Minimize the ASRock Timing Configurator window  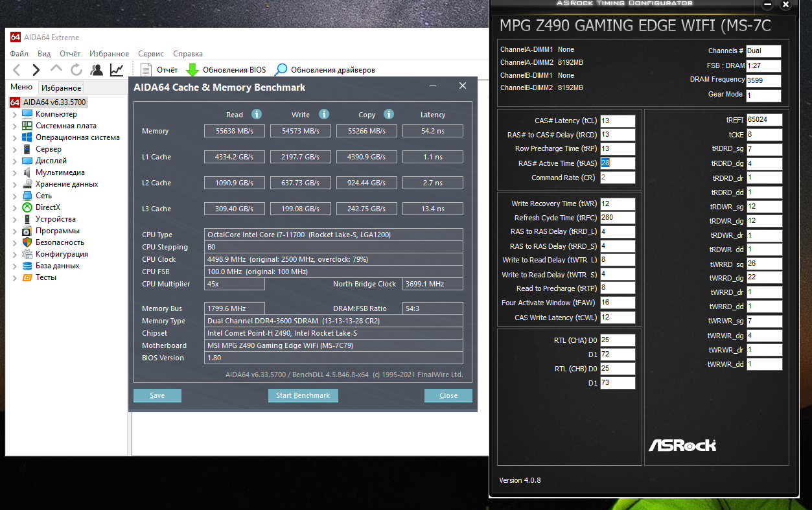click(768, 5)
